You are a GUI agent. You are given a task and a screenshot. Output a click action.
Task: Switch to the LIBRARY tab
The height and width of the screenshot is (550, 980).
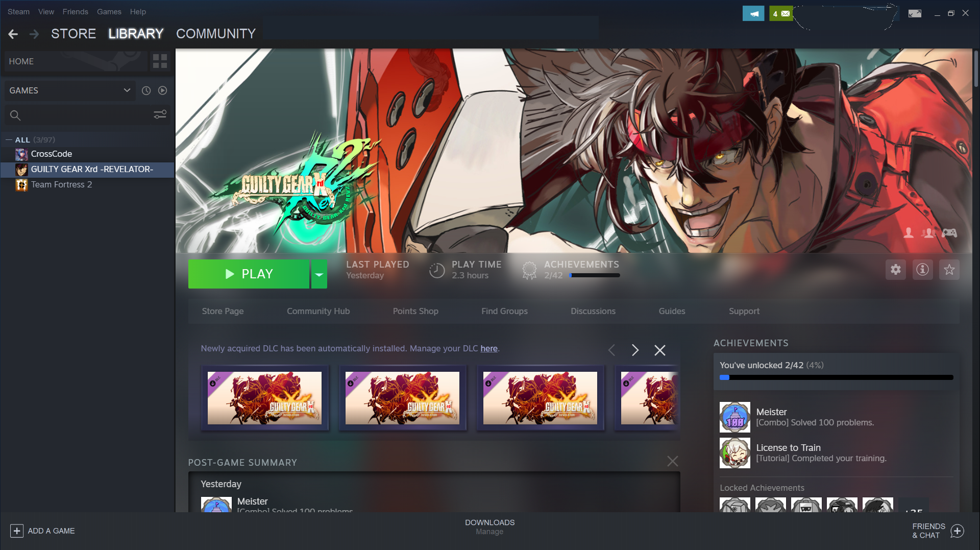136,34
